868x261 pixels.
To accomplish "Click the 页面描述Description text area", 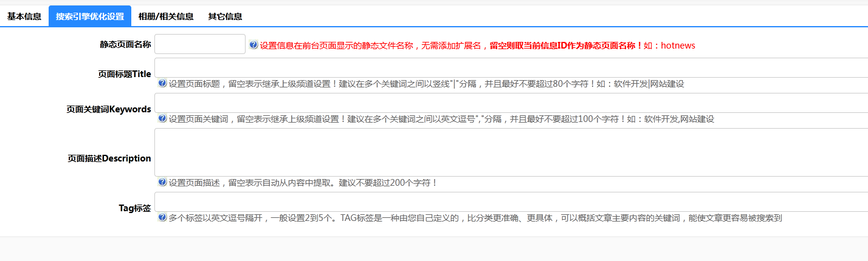I will pos(511,152).
